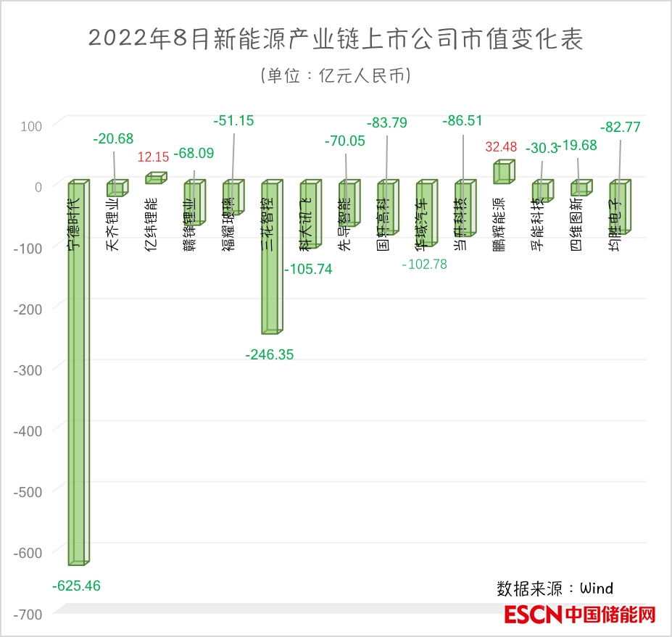
Task: Click the 宁德时代 bar in the chart
Action: [78, 377]
